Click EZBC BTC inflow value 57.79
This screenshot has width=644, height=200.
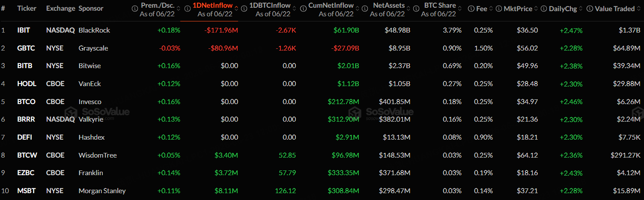pos(287,173)
